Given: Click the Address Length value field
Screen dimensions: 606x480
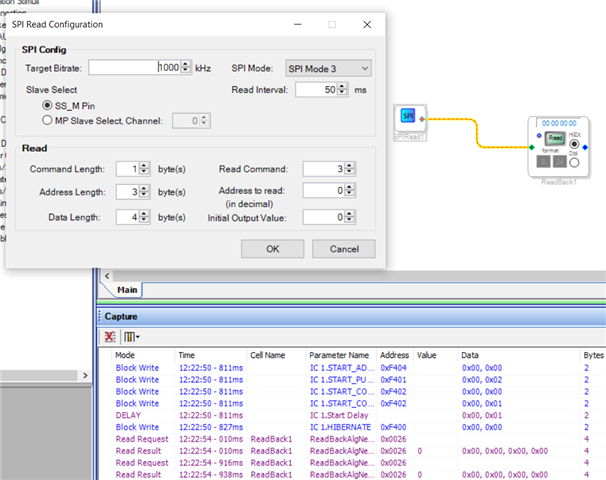Looking at the screenshot, I should 128,192.
